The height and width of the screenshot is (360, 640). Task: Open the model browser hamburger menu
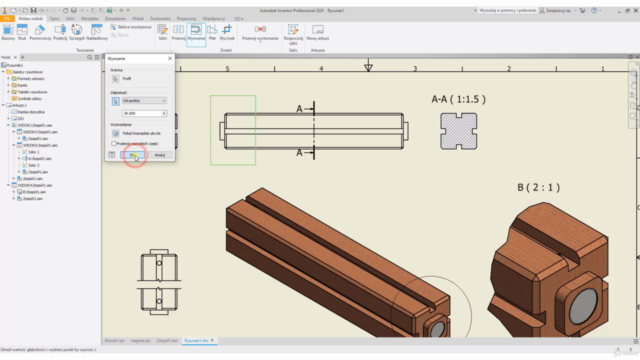click(x=97, y=58)
